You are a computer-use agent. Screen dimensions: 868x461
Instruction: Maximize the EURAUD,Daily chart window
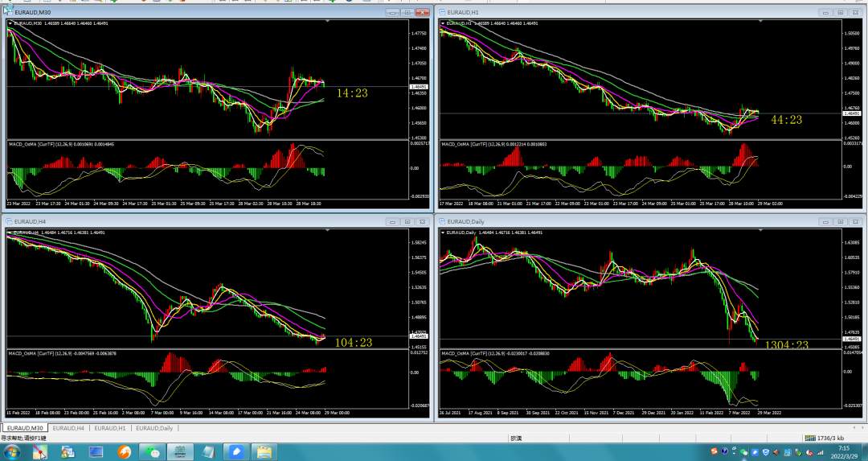coord(841,221)
